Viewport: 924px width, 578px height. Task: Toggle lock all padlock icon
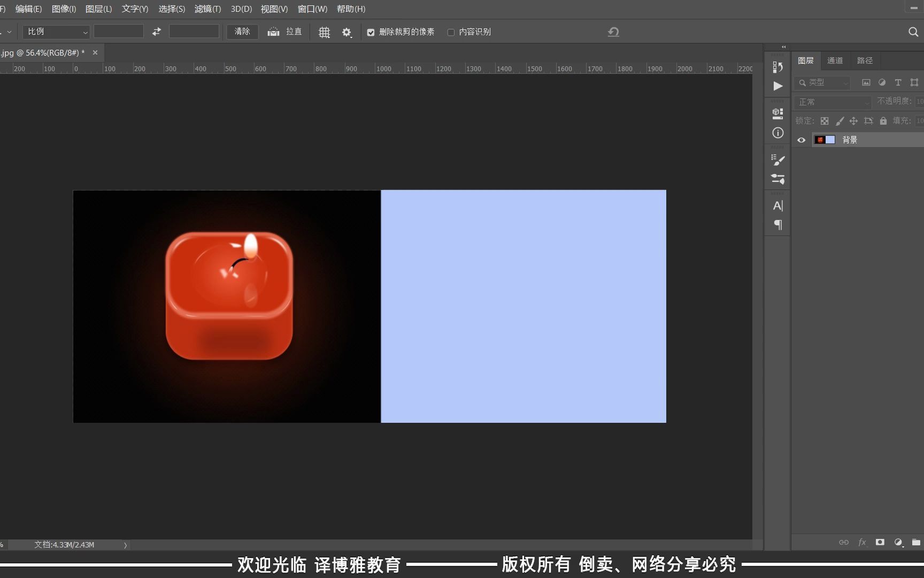(883, 121)
